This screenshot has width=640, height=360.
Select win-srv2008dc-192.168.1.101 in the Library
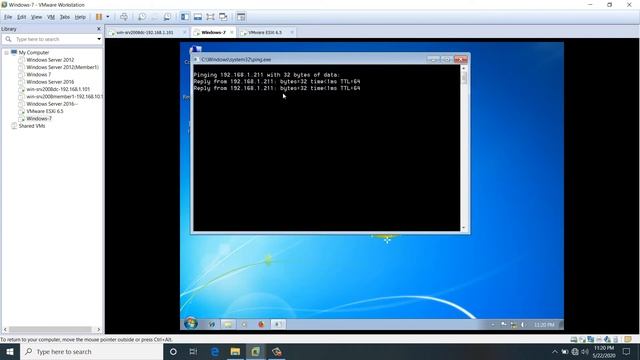58,89
